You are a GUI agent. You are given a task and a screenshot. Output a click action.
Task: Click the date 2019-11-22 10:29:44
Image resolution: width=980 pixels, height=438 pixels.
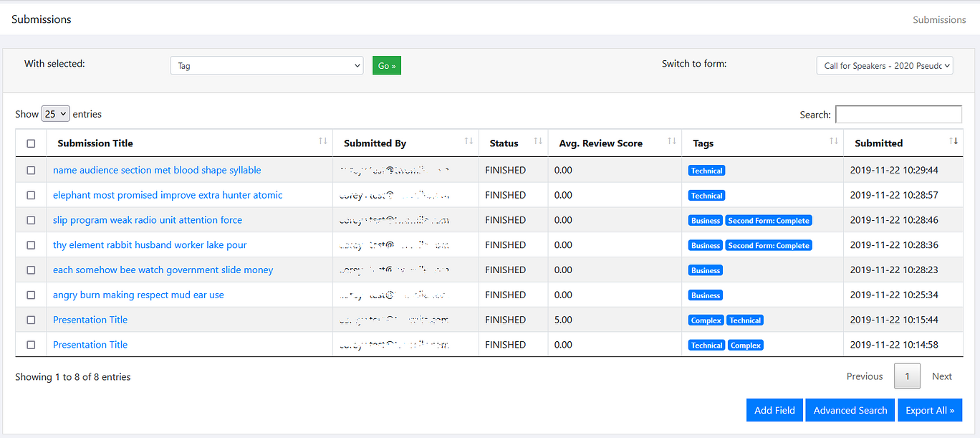click(x=894, y=170)
